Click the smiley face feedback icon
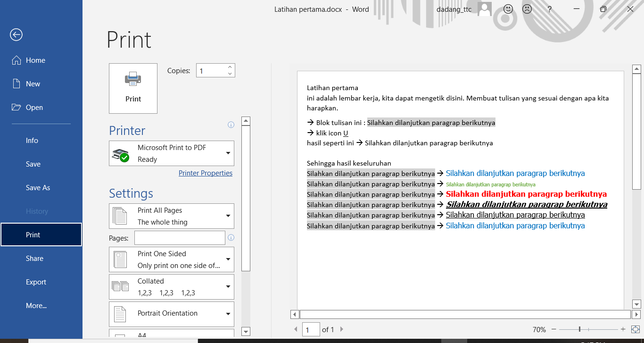This screenshot has width=644, height=343. [508, 9]
